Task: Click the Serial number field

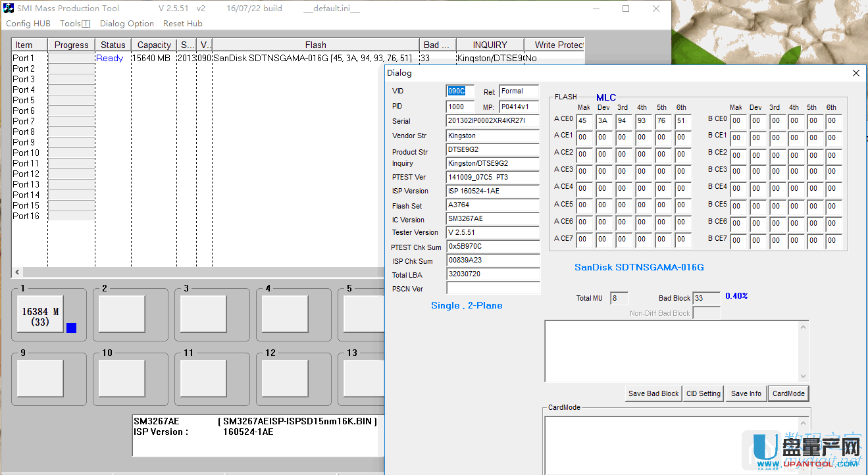Action: pos(492,121)
